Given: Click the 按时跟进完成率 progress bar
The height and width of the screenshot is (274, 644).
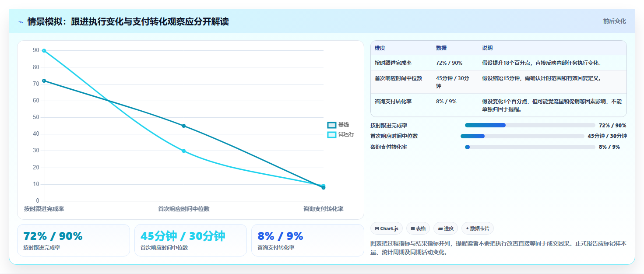Looking at the screenshot, I should pos(530,125).
